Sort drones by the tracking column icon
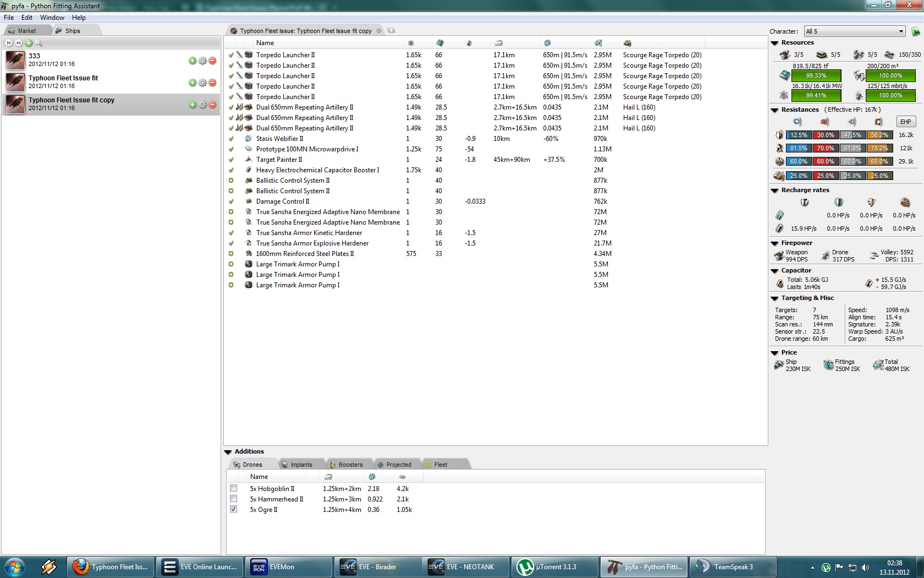Screen dimensions: 924x578 point(372,477)
